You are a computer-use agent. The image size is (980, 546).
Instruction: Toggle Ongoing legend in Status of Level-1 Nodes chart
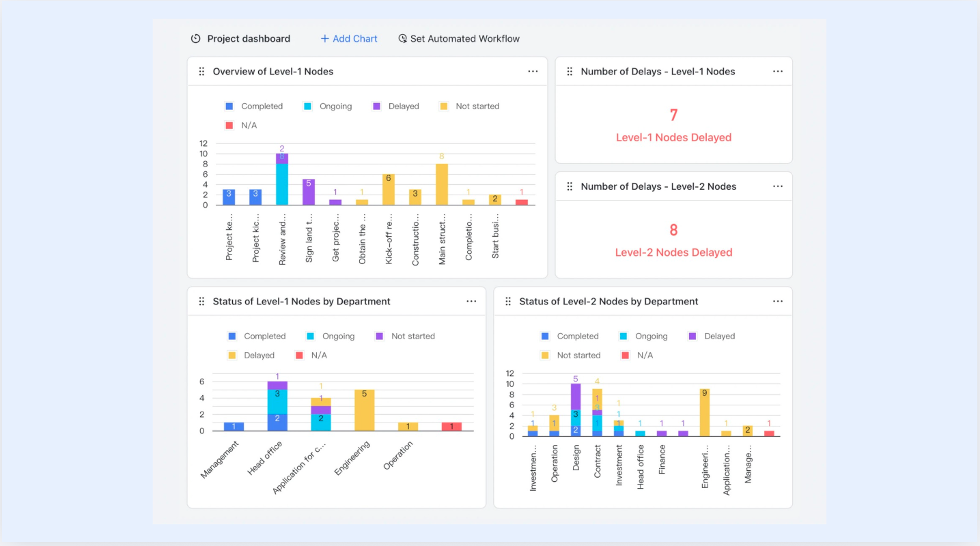[331, 336]
